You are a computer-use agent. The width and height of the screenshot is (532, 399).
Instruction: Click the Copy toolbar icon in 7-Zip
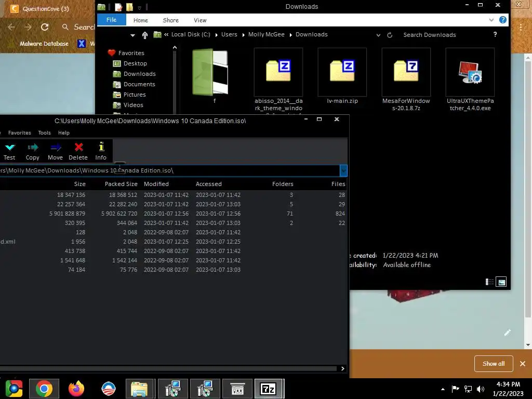tap(33, 151)
